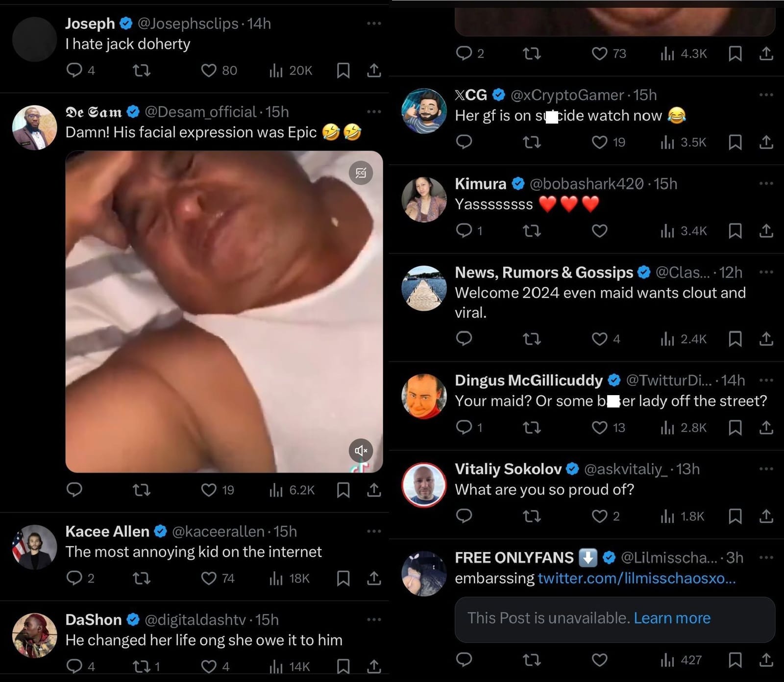This screenshot has width=784, height=682.
Task: Bookmark the News, Rumors & Gossips tweet
Action: tap(735, 339)
